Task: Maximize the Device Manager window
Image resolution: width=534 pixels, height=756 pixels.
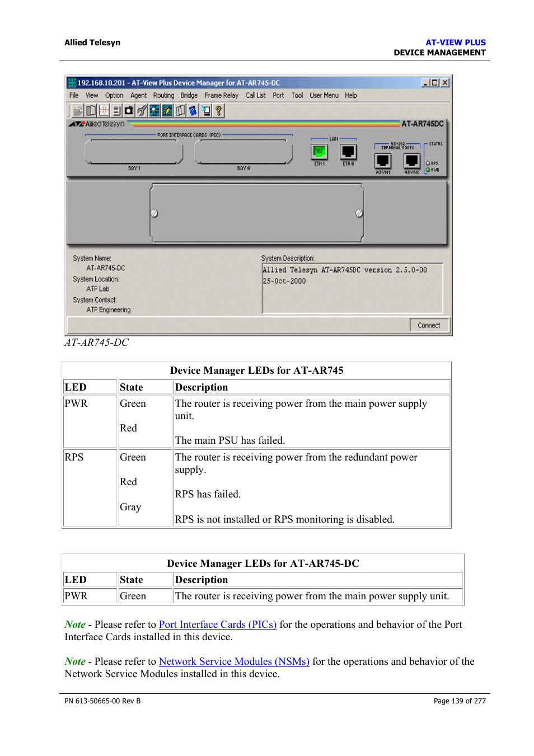Action: (x=435, y=83)
